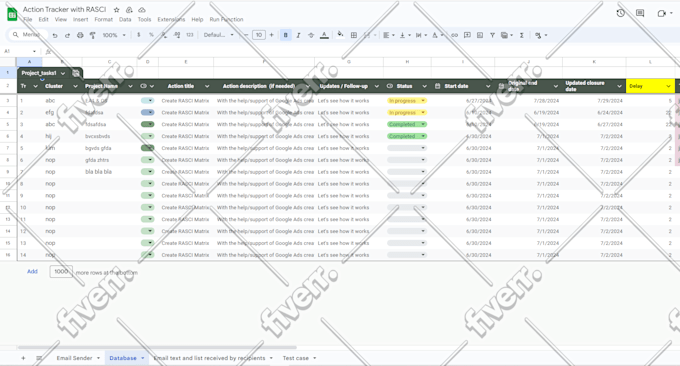Check the cloud save status icon
This screenshot has height=366, width=680.
pyautogui.click(x=142, y=10)
